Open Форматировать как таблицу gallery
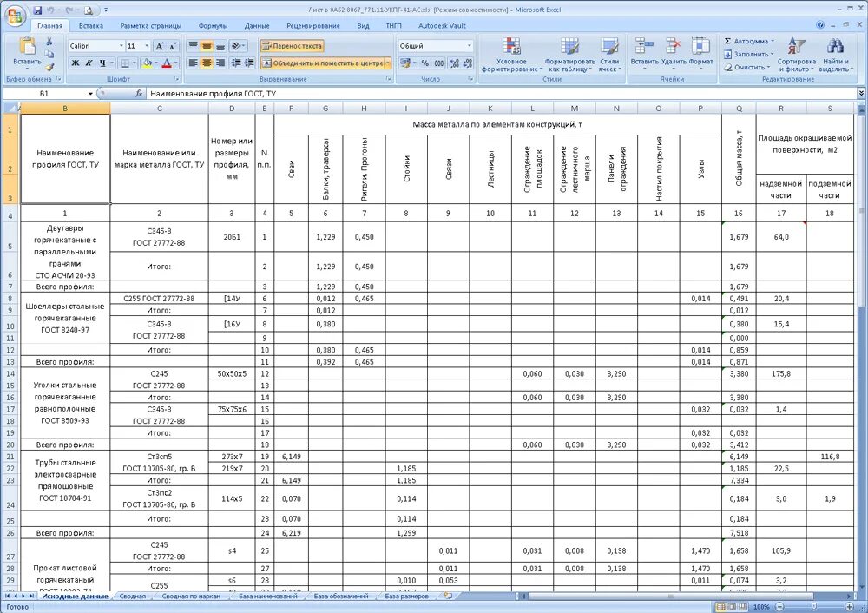Viewport: 868px width, 613px height. click(569, 55)
